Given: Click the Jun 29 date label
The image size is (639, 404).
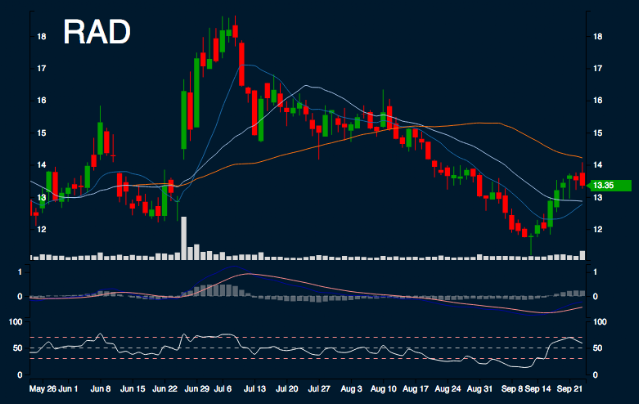Looking at the screenshot, I should 197,389.
